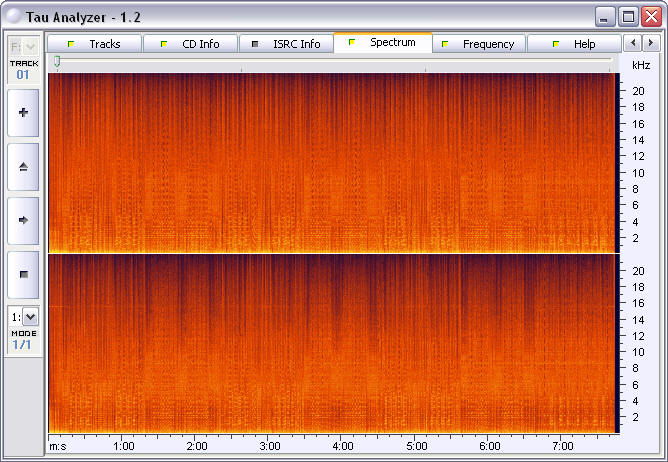The height and width of the screenshot is (462, 668).
Task: Click the 4:00 mark on time axis
Action: (x=342, y=445)
